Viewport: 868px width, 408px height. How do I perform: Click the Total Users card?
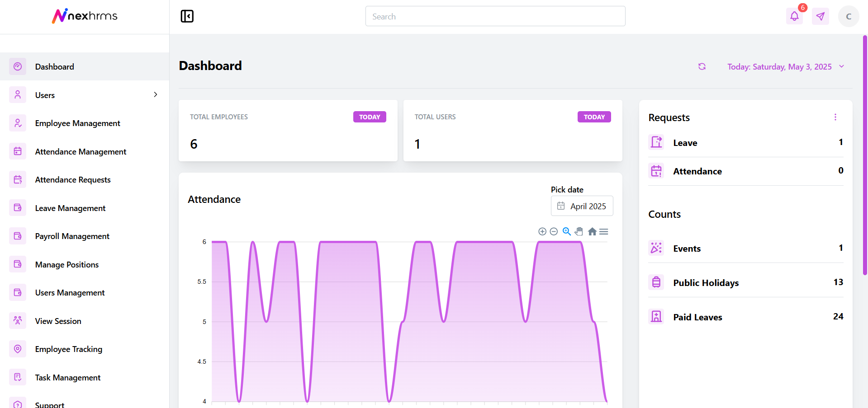point(512,131)
